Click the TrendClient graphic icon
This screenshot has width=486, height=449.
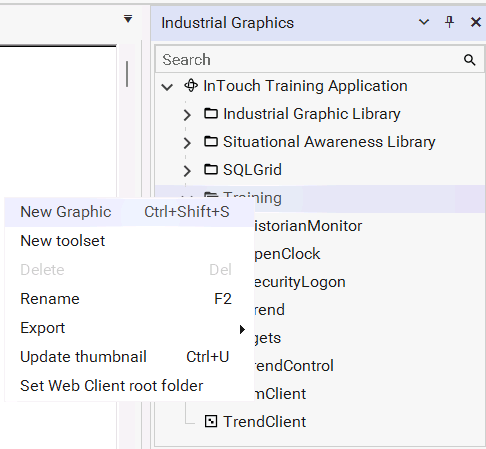[x=211, y=421]
